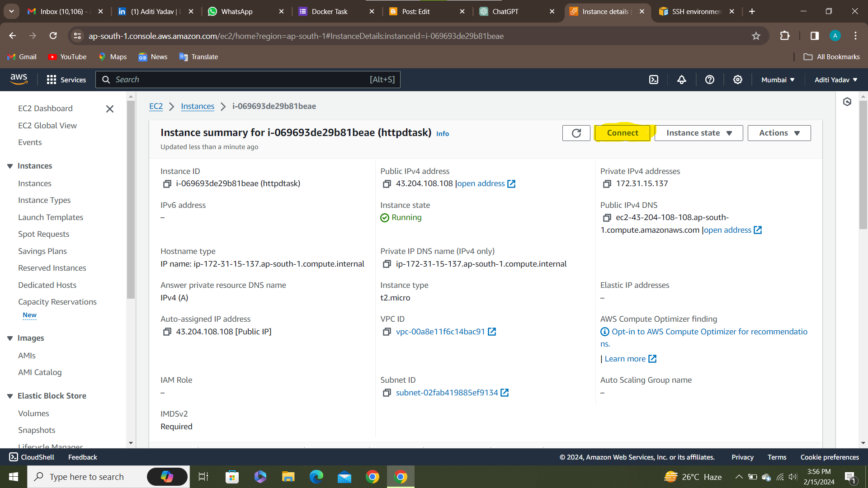
Task: Open Instance Types in the sidebar
Action: (44, 200)
